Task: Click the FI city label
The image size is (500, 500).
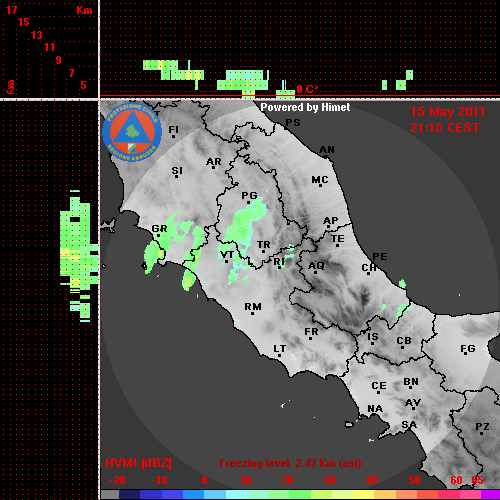Action: [x=173, y=129]
